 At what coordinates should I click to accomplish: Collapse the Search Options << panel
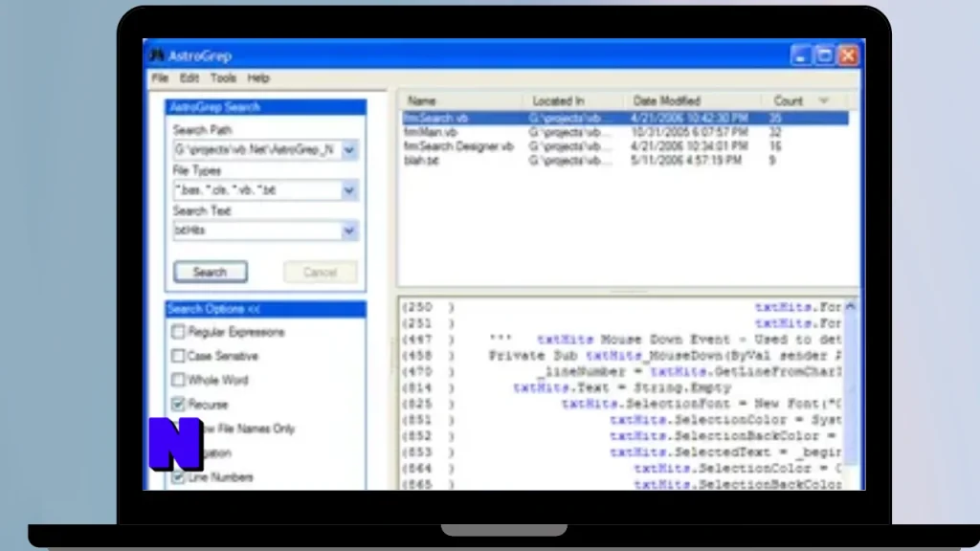click(x=266, y=309)
